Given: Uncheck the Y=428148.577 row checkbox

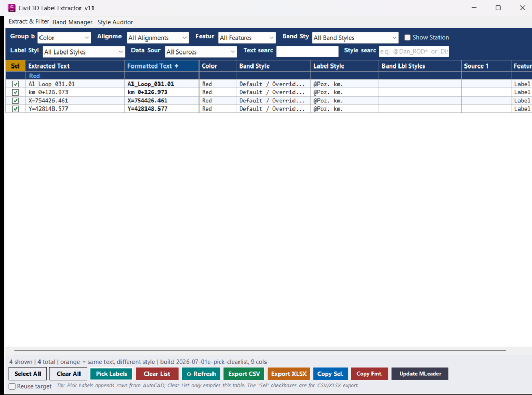Looking at the screenshot, I should pos(15,109).
